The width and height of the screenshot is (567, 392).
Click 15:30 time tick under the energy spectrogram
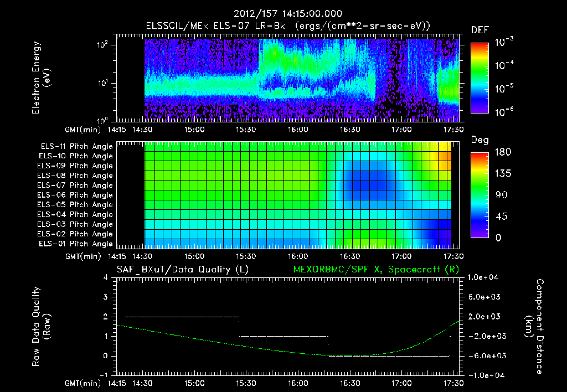(246, 130)
